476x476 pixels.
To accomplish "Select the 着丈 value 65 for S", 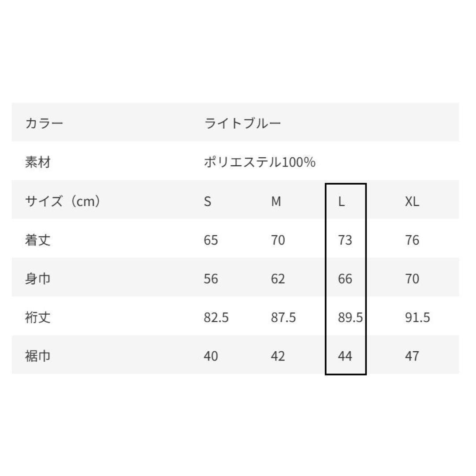I will [x=211, y=240].
